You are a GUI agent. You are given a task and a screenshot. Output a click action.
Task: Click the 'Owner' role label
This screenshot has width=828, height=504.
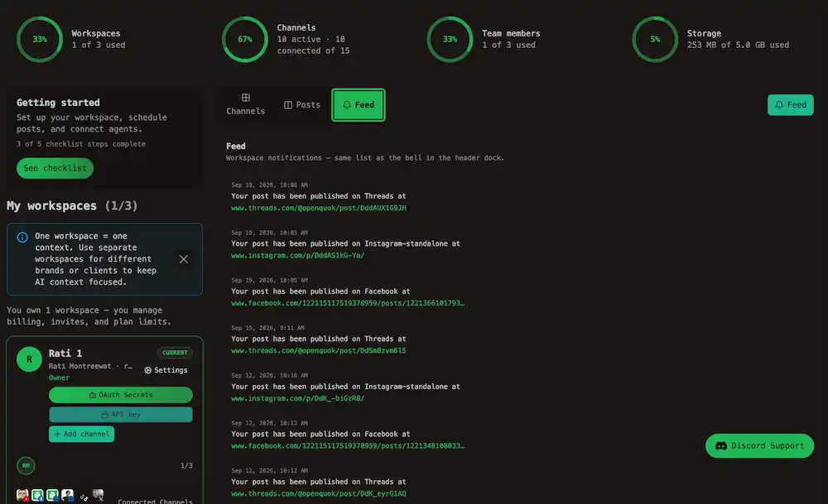point(59,378)
